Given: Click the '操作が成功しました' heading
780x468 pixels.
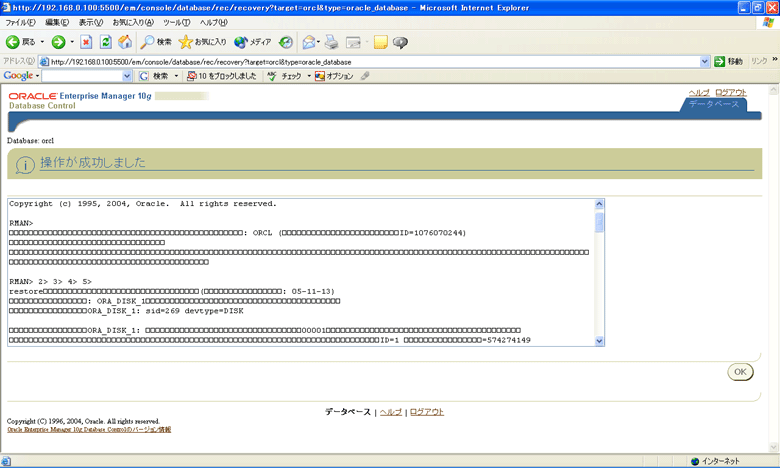Looking at the screenshot, I should click(x=93, y=163).
